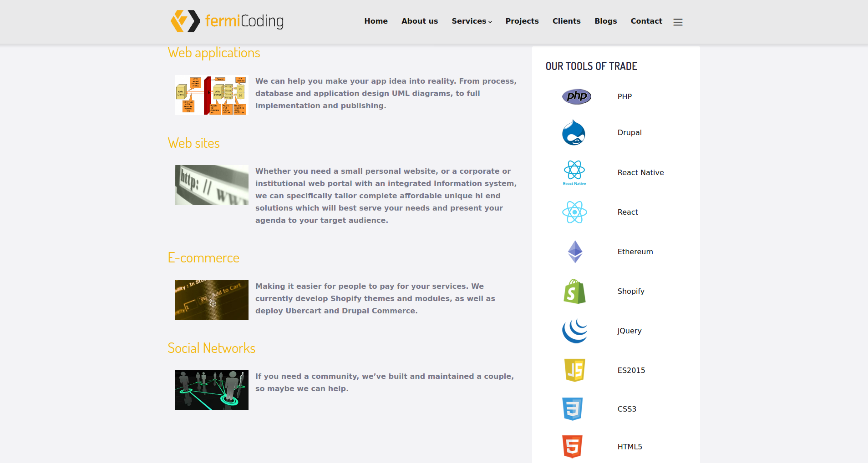The height and width of the screenshot is (463, 868).
Task: Select the jQuery logo icon
Action: pyautogui.click(x=574, y=331)
